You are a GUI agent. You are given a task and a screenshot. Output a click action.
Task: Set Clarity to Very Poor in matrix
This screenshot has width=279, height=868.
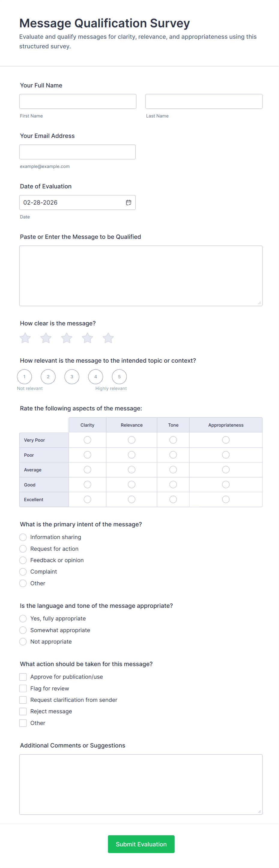[88, 440]
